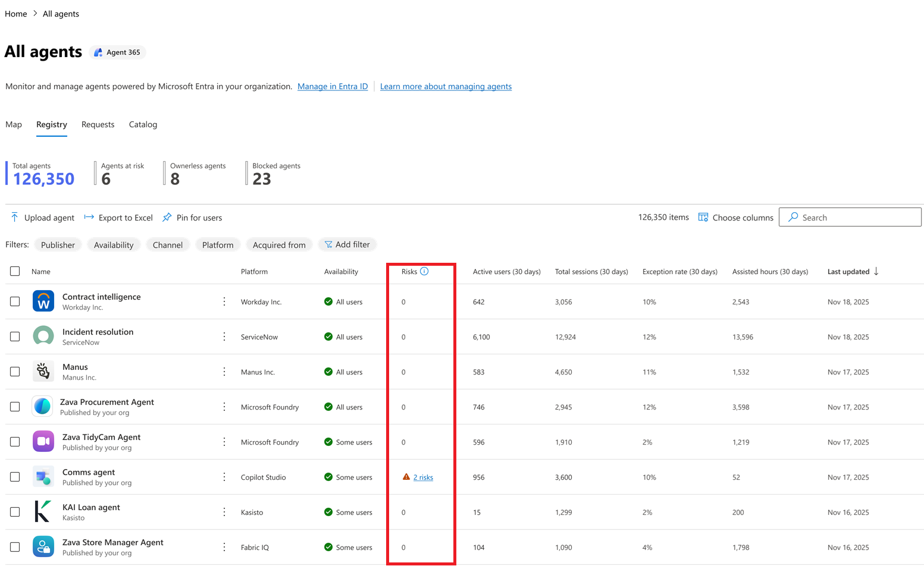Open the Choose columns panel
The width and height of the screenshot is (924, 566).
tap(736, 218)
